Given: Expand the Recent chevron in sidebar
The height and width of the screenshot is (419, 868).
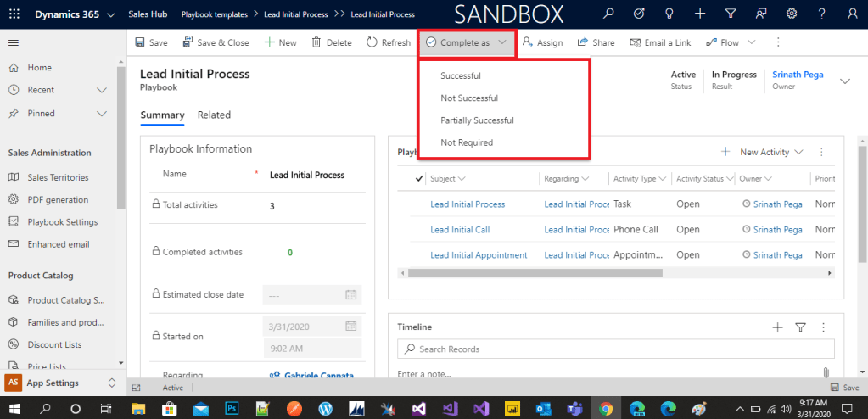Looking at the screenshot, I should [x=102, y=90].
